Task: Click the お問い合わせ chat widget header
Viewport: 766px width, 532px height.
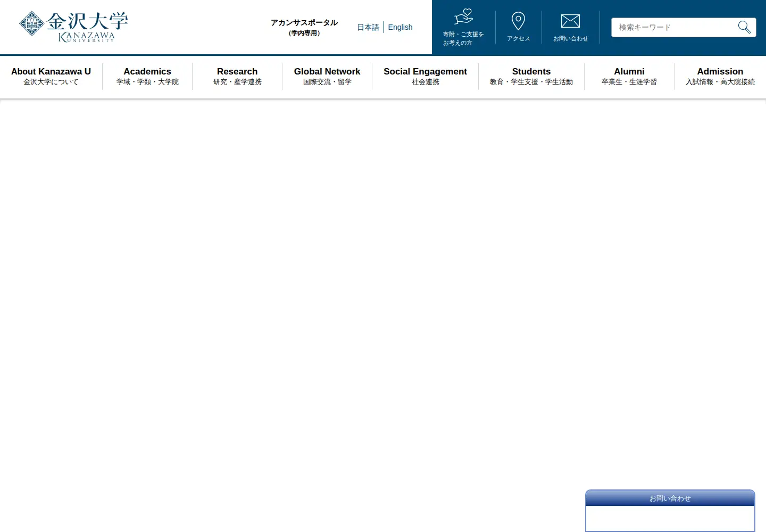Action: [x=670, y=498]
